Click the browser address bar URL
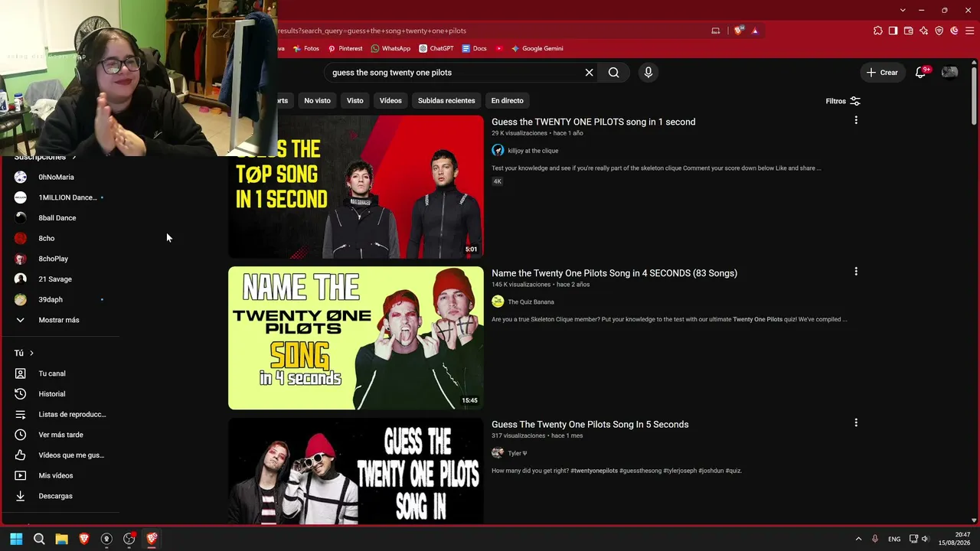The width and height of the screenshot is (980, 551). click(x=372, y=31)
